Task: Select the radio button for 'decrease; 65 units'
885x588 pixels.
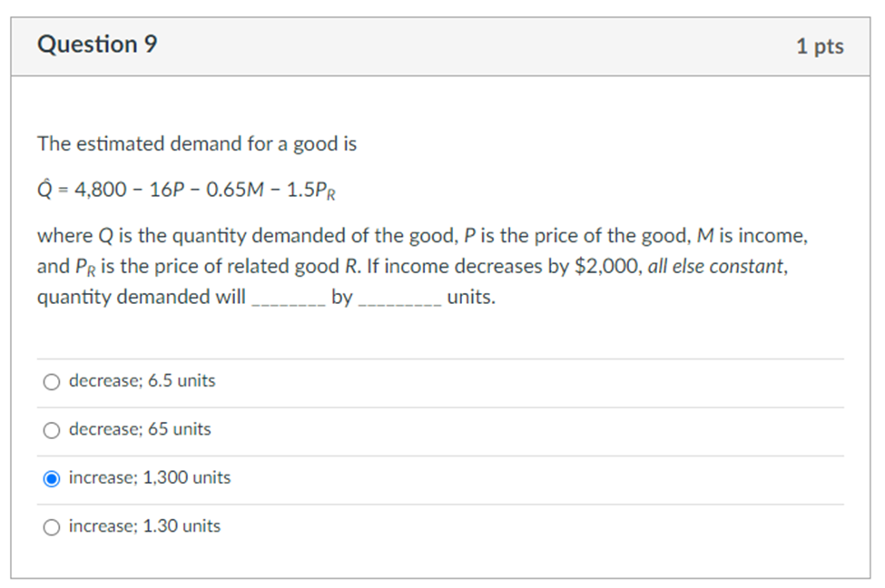Action: 52,430
